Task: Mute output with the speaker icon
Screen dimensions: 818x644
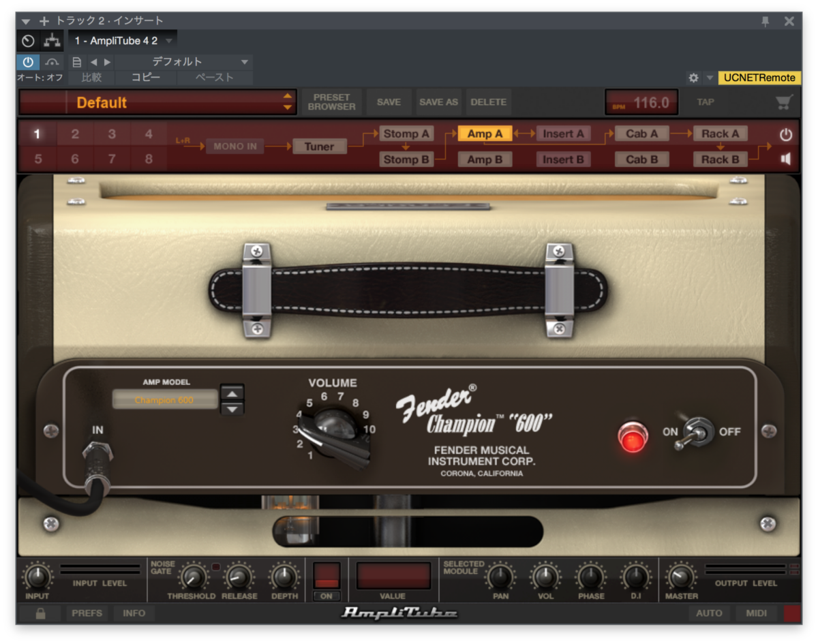Action: 786,159
